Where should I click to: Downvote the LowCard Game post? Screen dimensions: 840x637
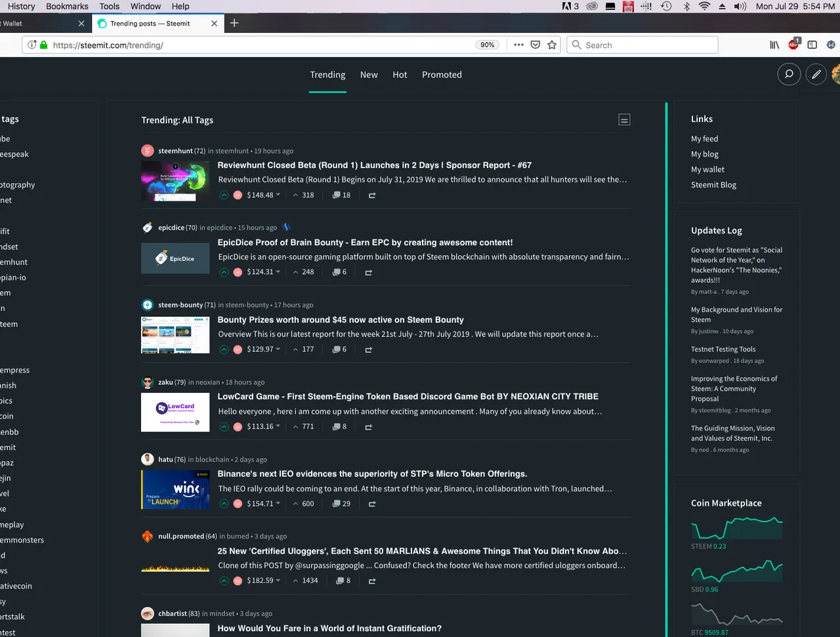238,427
